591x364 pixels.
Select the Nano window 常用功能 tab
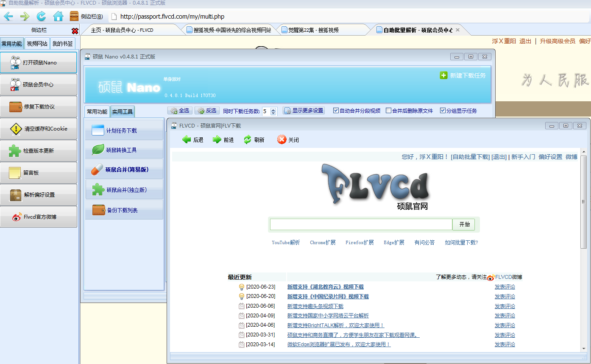coord(97,111)
